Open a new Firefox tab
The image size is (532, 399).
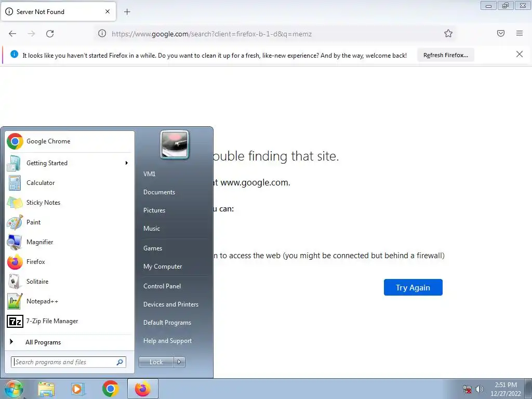click(127, 12)
